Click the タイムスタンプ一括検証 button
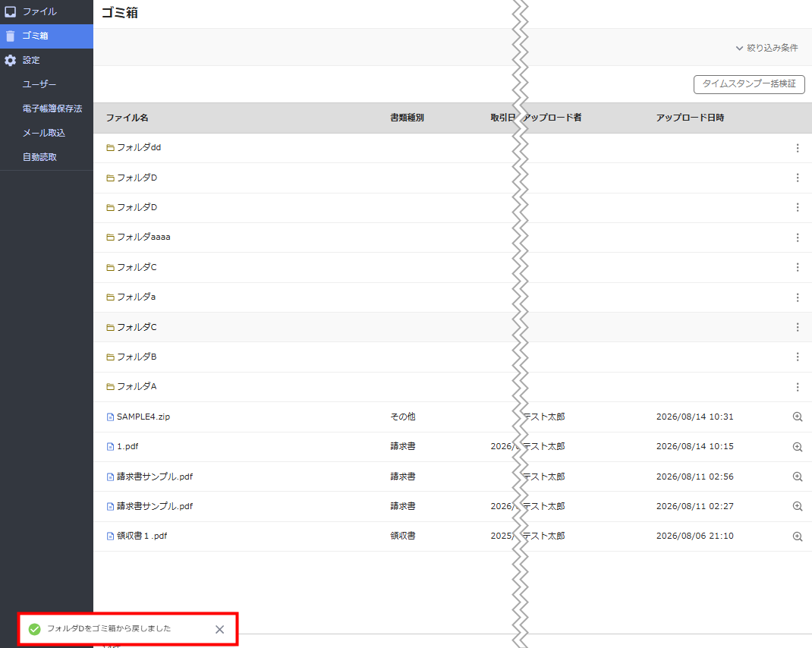Viewport: 812px width, 648px height. click(749, 84)
